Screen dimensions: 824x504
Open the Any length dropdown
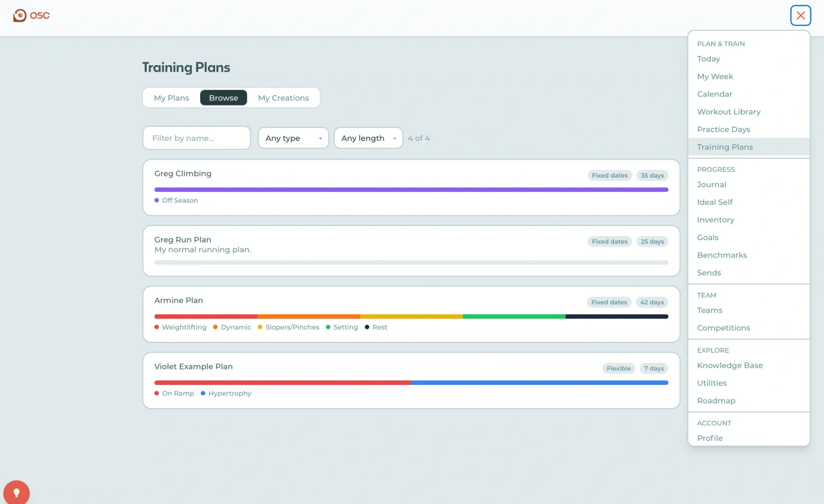pyautogui.click(x=368, y=138)
